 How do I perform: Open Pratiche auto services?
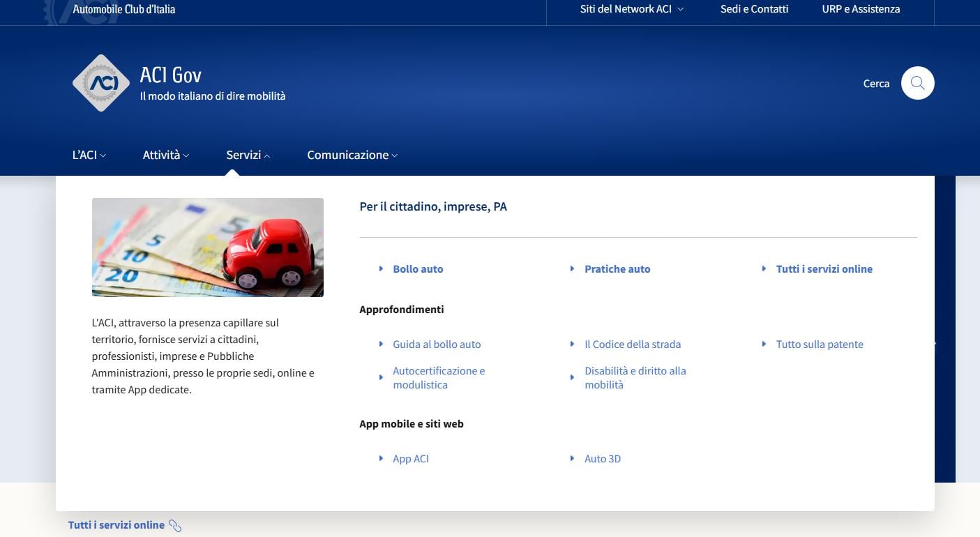(x=617, y=269)
